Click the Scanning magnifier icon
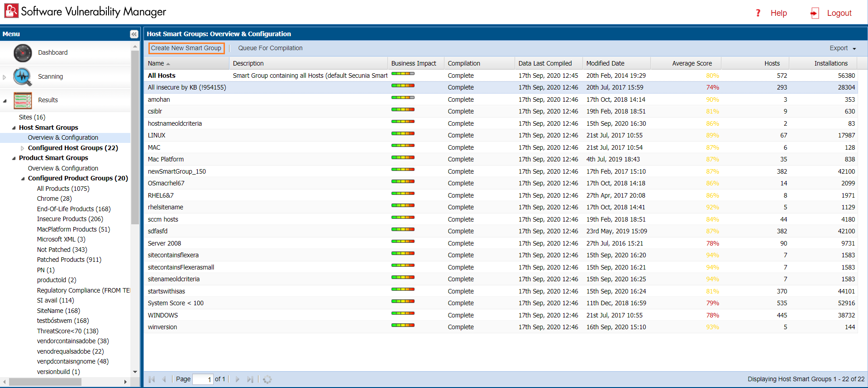 point(23,76)
